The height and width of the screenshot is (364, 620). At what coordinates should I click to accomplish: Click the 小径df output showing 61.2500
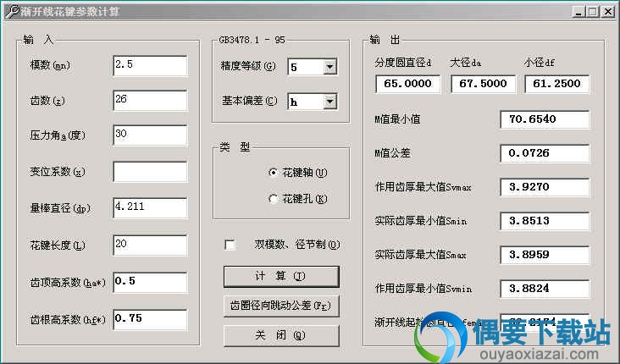pyautogui.click(x=556, y=84)
